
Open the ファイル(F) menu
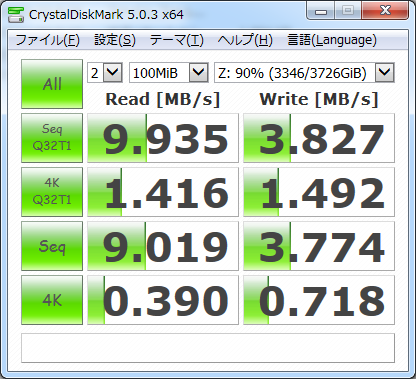[x=47, y=40]
